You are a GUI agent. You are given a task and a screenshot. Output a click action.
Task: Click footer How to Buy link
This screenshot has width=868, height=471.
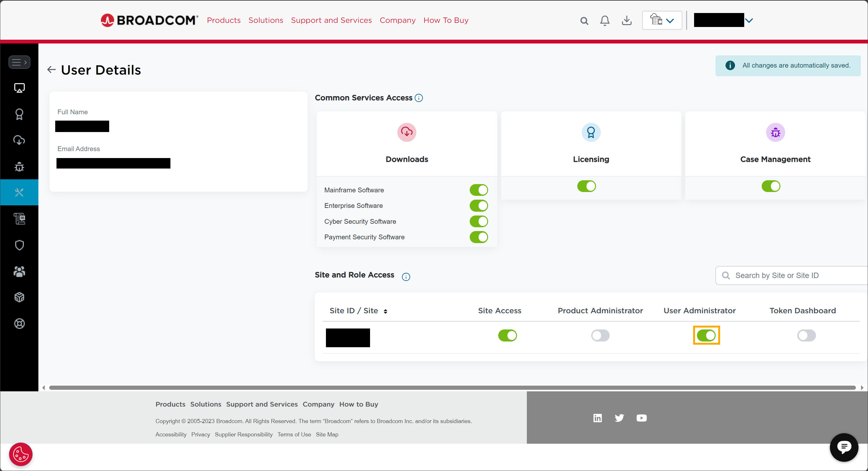pos(359,404)
